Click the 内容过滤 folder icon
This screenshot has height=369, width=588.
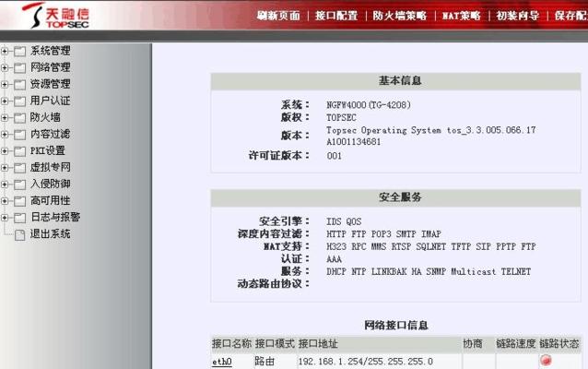pyautogui.click(x=20, y=135)
